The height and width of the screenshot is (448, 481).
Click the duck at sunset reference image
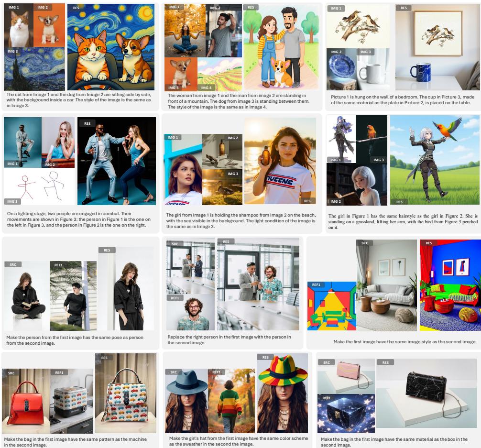(222, 187)
